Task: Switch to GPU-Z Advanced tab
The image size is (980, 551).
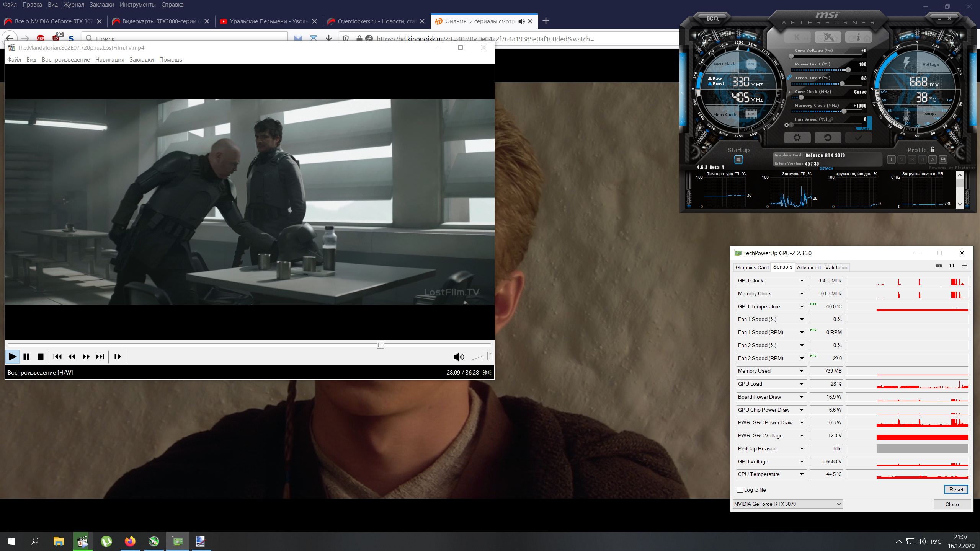Action: click(808, 267)
